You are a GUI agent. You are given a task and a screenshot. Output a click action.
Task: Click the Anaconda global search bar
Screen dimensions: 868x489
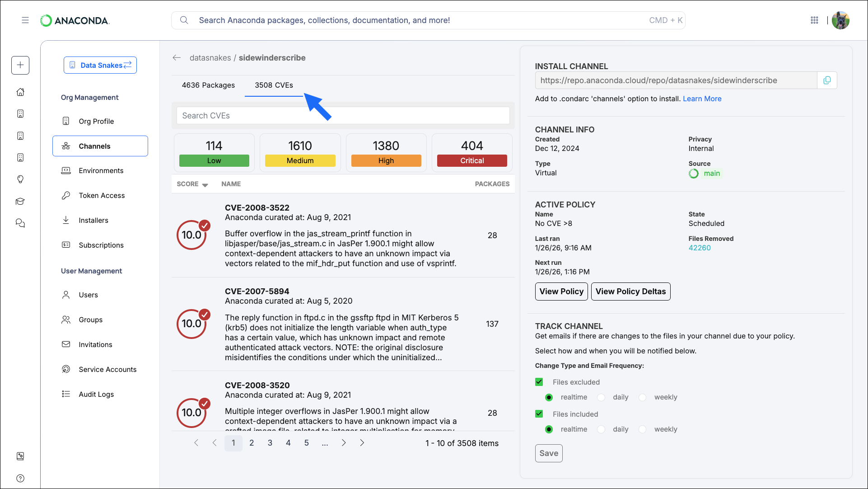(x=428, y=20)
